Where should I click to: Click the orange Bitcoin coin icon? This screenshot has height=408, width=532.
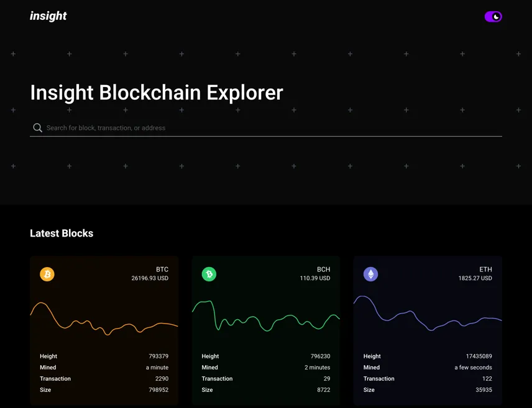click(47, 274)
